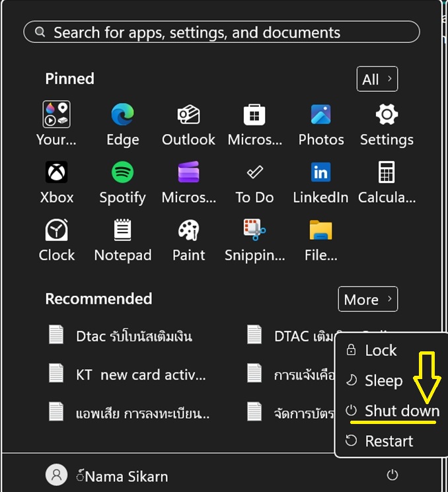Open the Dtac รับโบนัสเติมเงิน document
448x492 pixels.
pos(120,335)
